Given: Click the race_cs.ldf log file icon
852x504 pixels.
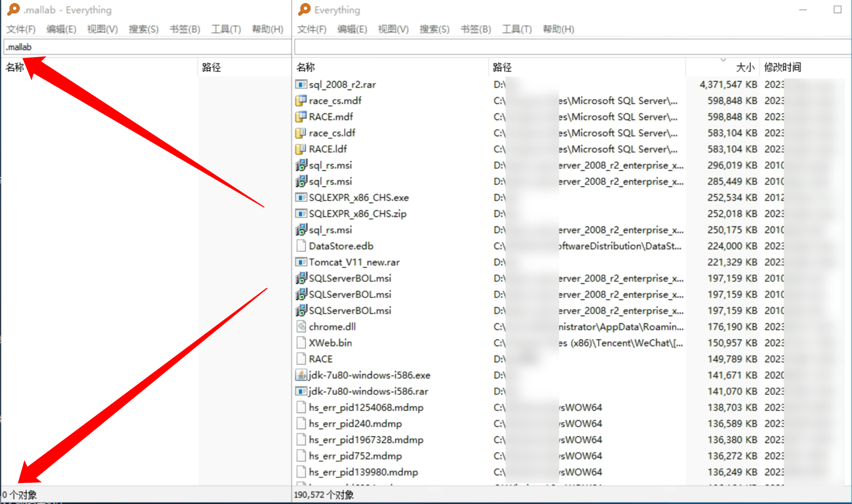Looking at the screenshot, I should (301, 133).
